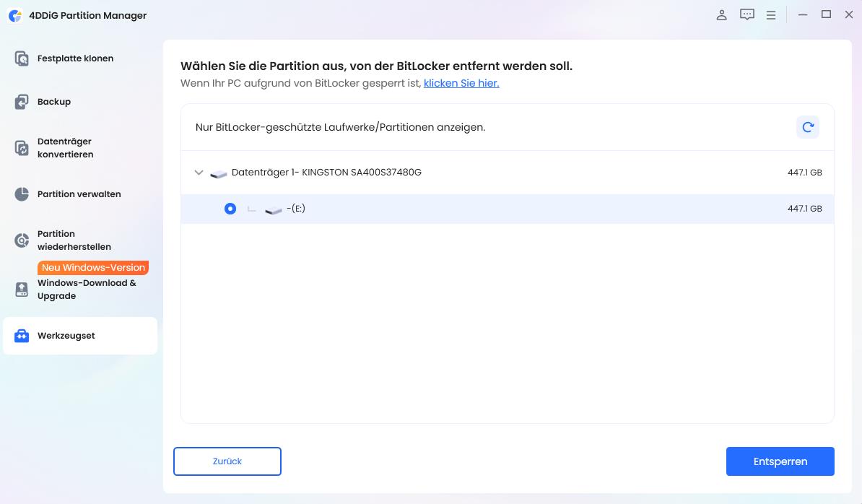Click the Neu Windows-Version badge
Screen dimensions: 862x504
[92, 267]
